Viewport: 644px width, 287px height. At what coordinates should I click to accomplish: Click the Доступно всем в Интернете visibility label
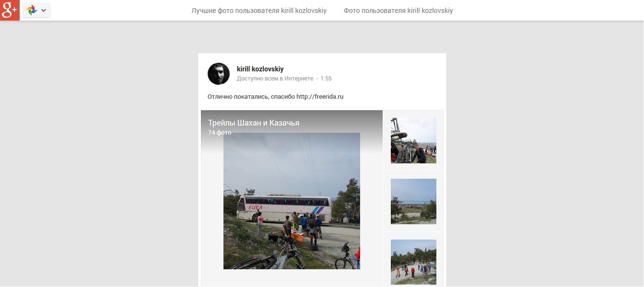click(x=275, y=79)
